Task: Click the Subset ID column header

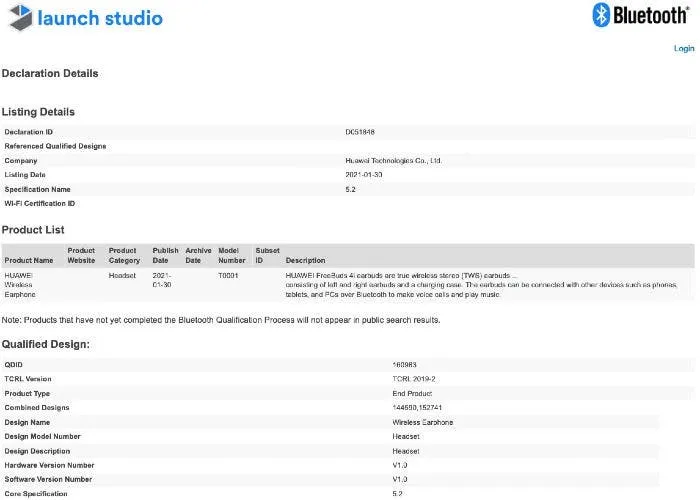Action: pos(267,255)
